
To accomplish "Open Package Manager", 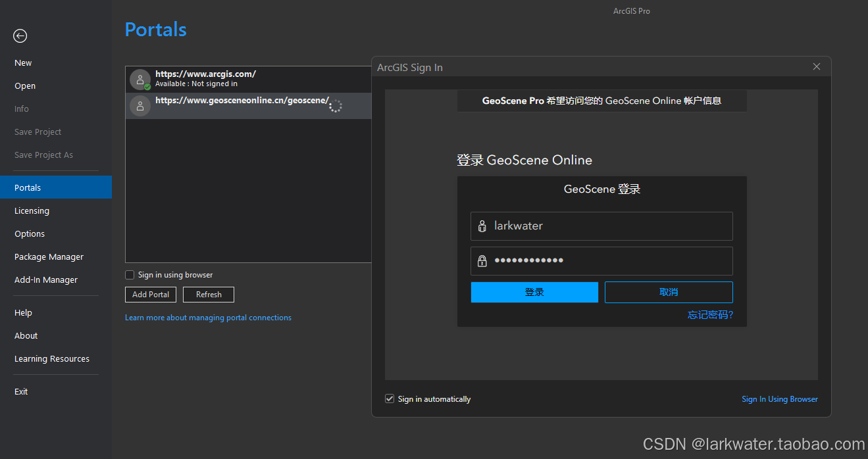I will (x=49, y=257).
